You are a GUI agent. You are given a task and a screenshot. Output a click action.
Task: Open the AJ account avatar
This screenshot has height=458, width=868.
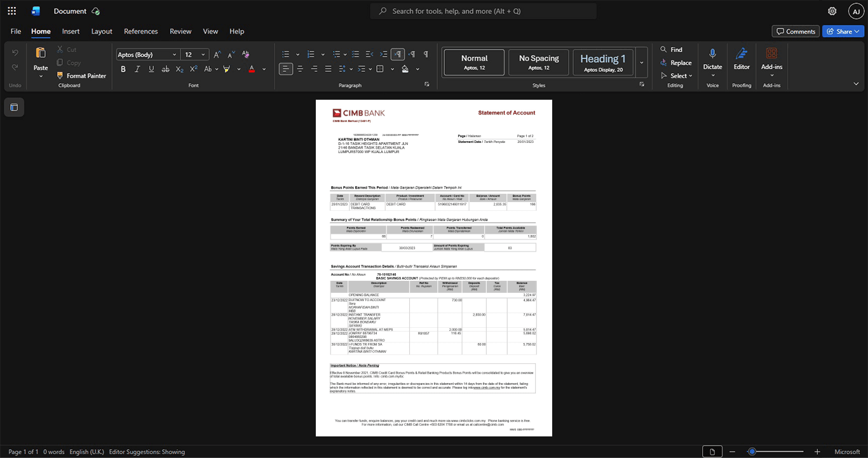click(856, 11)
